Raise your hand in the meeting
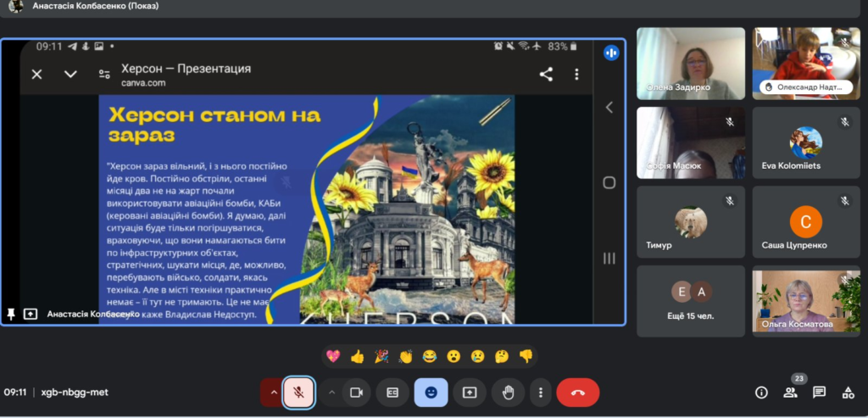This screenshot has width=868, height=418. tap(508, 393)
